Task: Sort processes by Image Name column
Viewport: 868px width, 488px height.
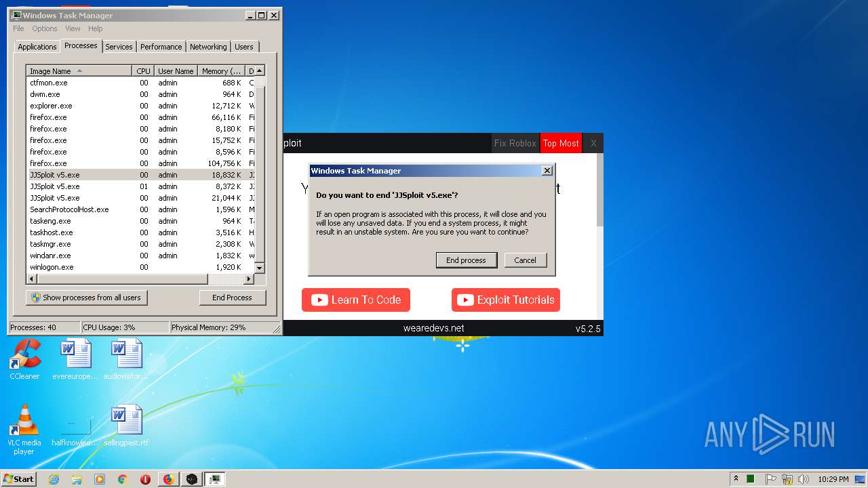Action: 79,71
